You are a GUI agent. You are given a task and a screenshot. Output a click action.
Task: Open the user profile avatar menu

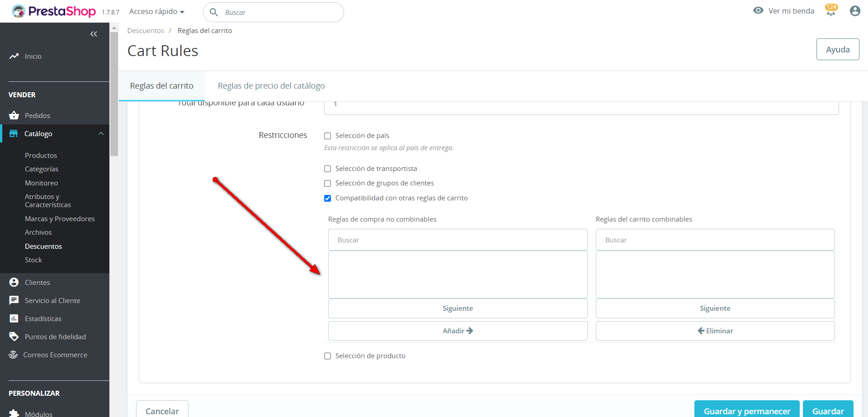coord(854,11)
